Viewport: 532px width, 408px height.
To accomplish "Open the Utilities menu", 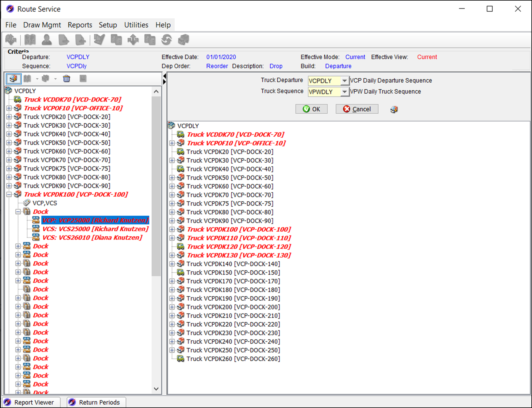I will tap(136, 25).
